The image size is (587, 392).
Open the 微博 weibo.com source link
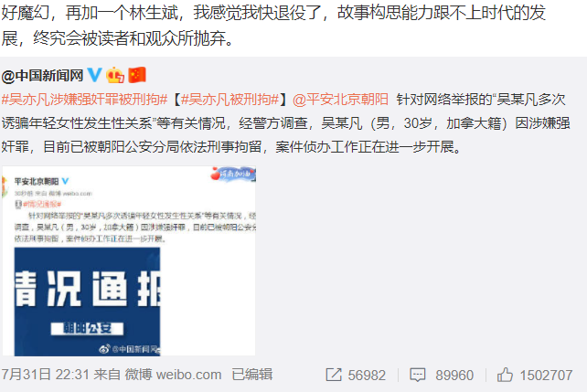[173, 375]
